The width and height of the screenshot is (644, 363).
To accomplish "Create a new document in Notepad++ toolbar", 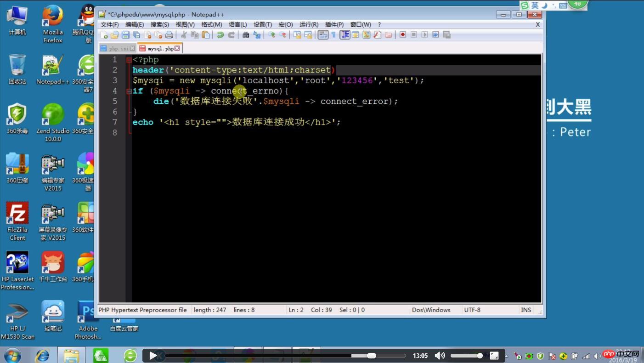I will (104, 34).
